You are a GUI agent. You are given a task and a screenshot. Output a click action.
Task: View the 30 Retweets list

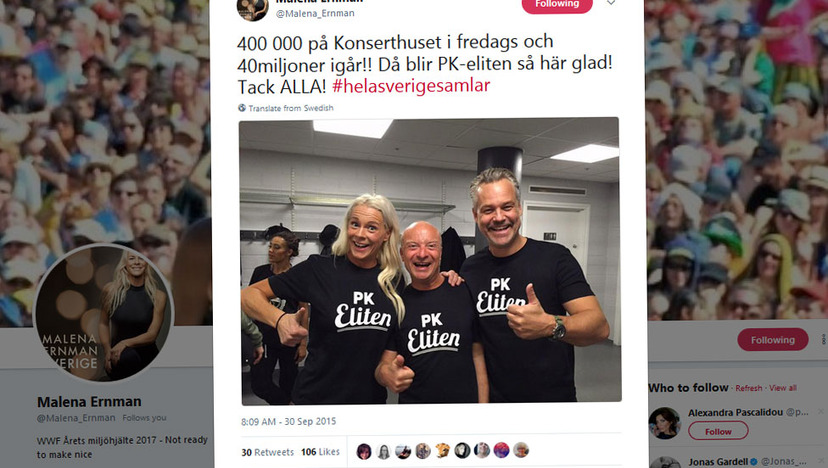[267, 452]
